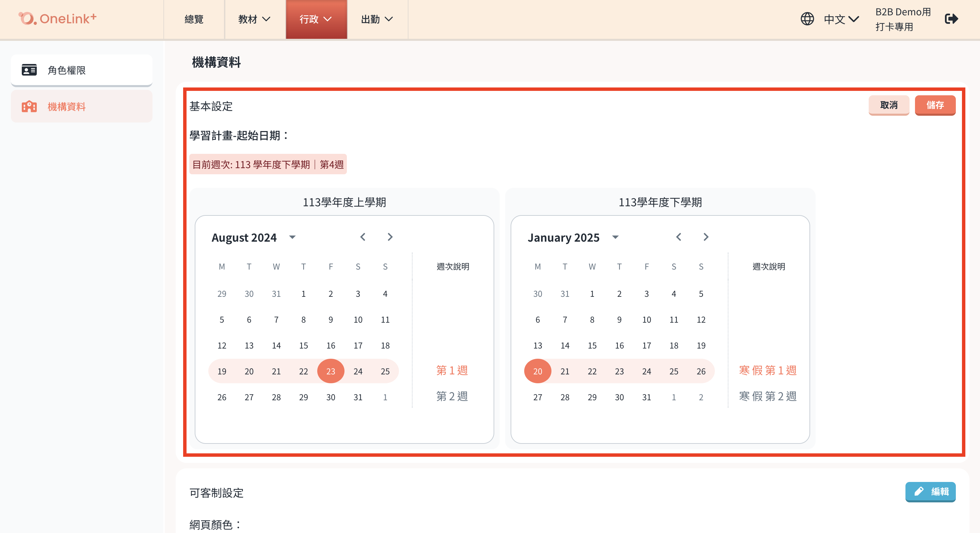This screenshot has height=533, width=980.
Task: Click the logout arrow icon
Action: tap(951, 19)
